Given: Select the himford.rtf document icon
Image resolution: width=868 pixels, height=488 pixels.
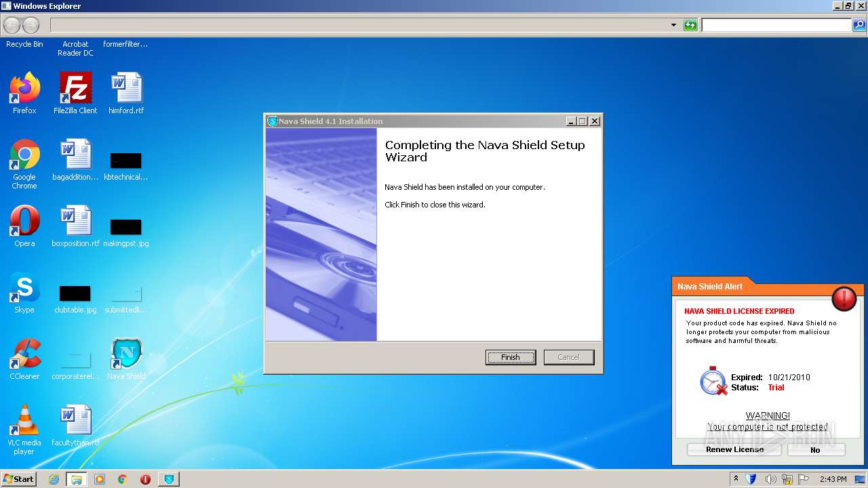Looking at the screenshot, I should coord(126,94).
